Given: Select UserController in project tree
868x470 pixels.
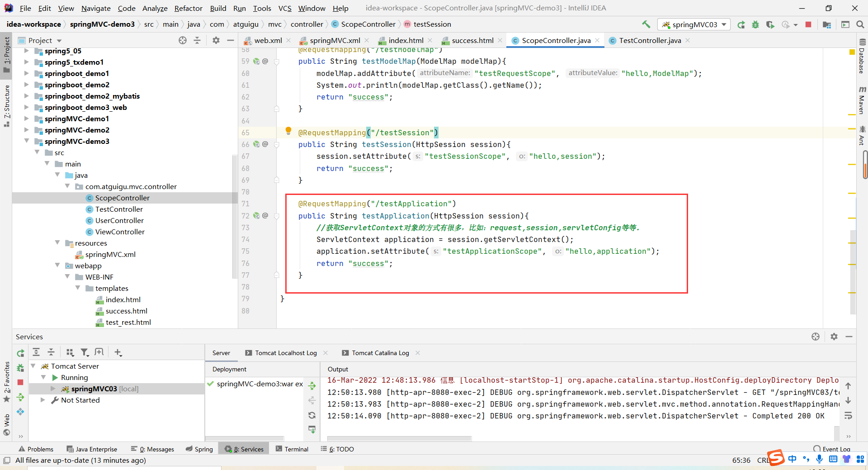Looking at the screenshot, I should click(119, 220).
